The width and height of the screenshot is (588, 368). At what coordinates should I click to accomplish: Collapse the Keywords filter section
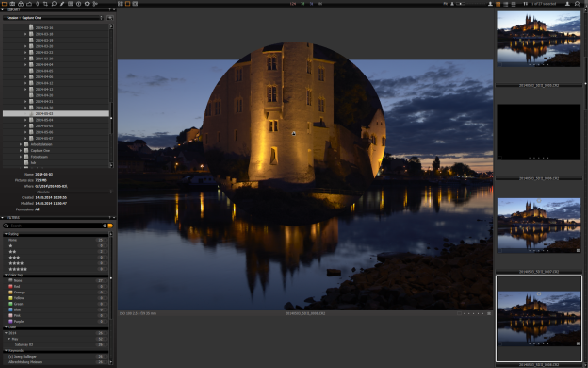[6, 350]
